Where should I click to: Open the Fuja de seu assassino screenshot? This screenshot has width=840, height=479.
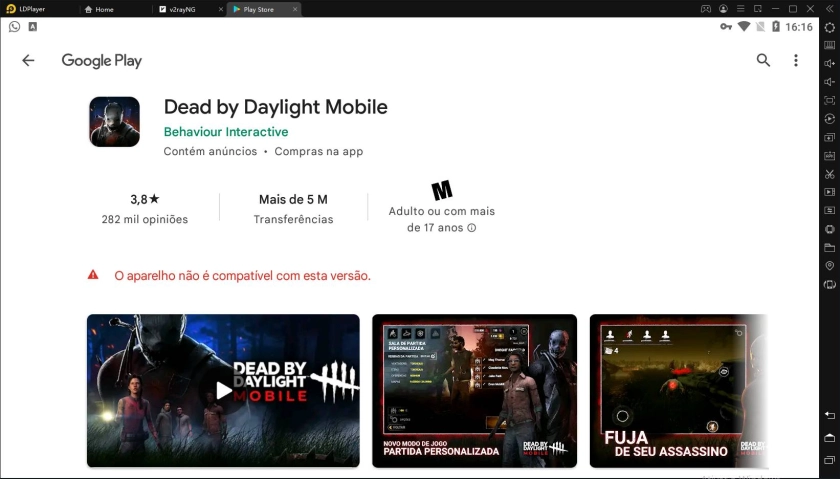678,391
